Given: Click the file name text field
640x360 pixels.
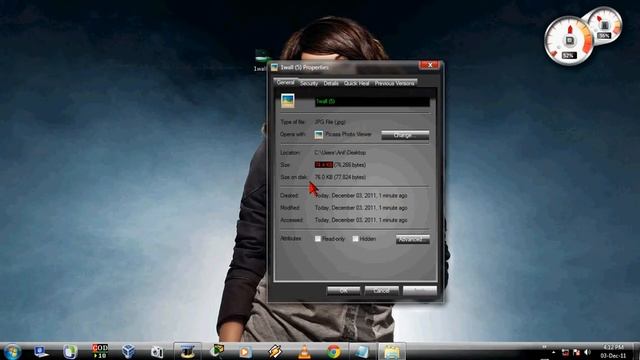Looking at the screenshot, I should point(372,101).
